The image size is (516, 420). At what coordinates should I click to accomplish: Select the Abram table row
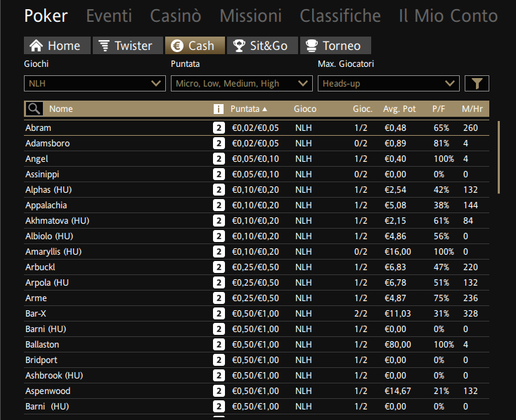(x=257, y=128)
